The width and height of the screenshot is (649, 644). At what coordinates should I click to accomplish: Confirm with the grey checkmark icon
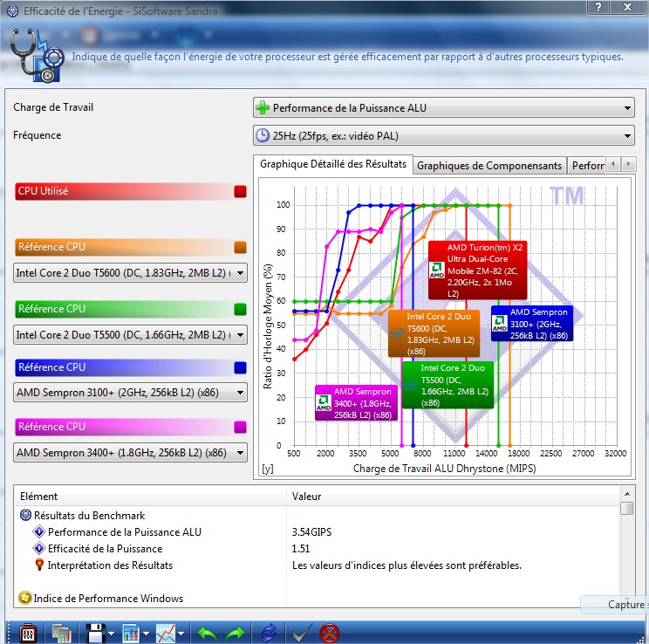[302, 634]
